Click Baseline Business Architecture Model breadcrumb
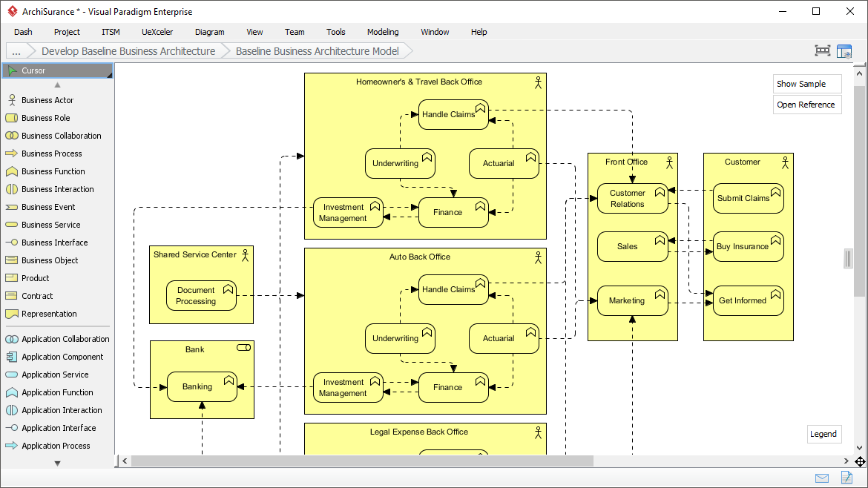This screenshot has width=868, height=488. pyautogui.click(x=318, y=51)
